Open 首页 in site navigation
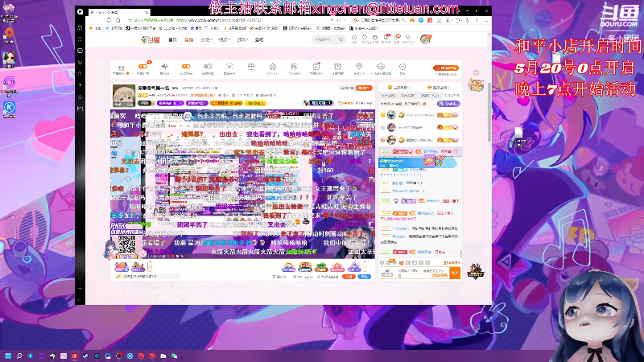The height and width of the screenshot is (362, 644). click(173, 39)
